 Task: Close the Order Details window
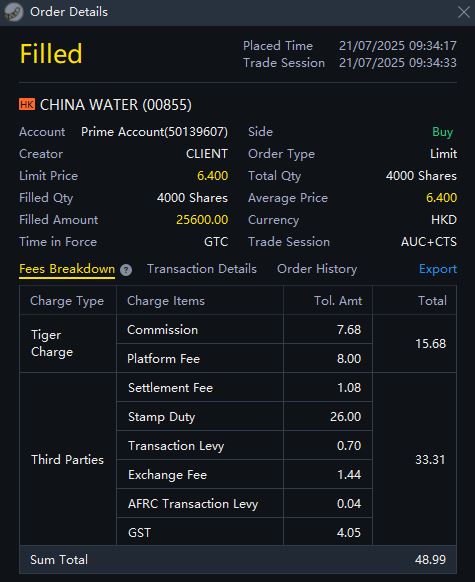[463, 12]
